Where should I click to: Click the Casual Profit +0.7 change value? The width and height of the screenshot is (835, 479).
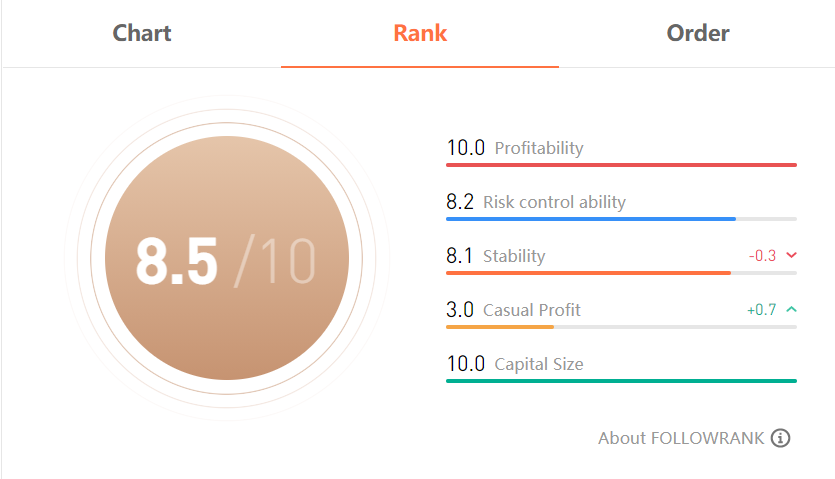tap(762, 310)
